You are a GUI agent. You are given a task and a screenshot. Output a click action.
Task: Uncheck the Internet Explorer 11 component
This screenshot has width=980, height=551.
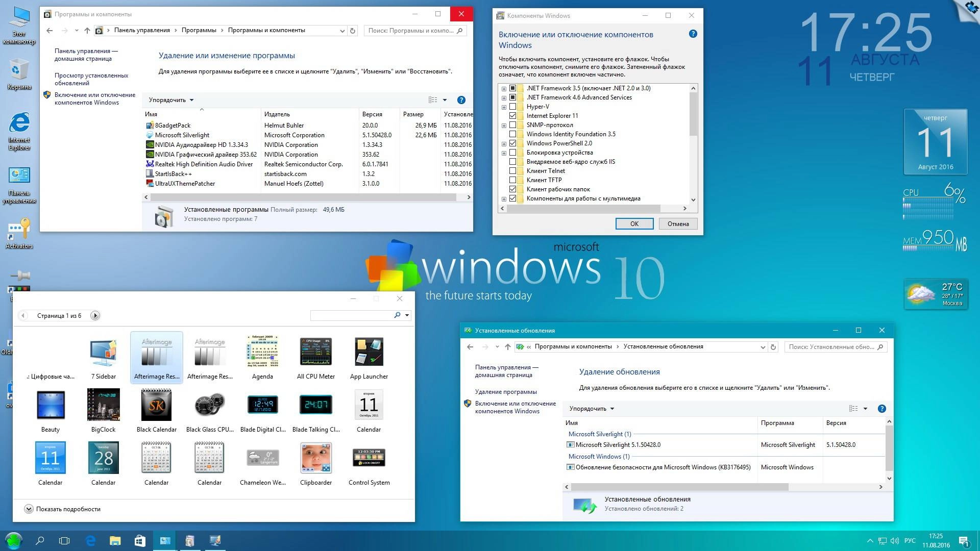pos(512,115)
